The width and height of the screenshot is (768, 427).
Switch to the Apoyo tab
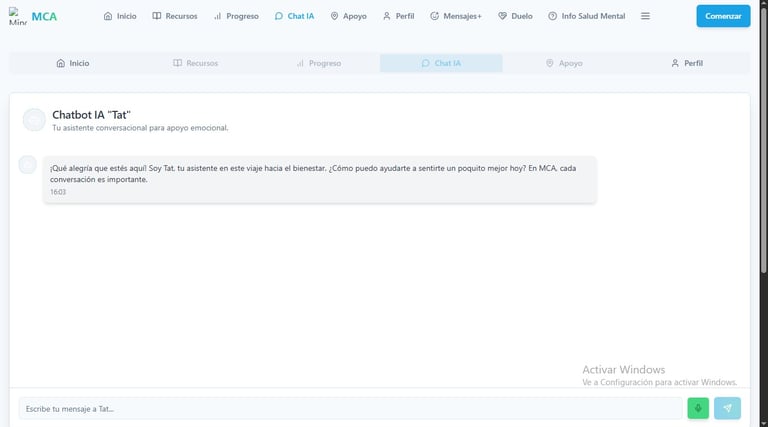564,63
